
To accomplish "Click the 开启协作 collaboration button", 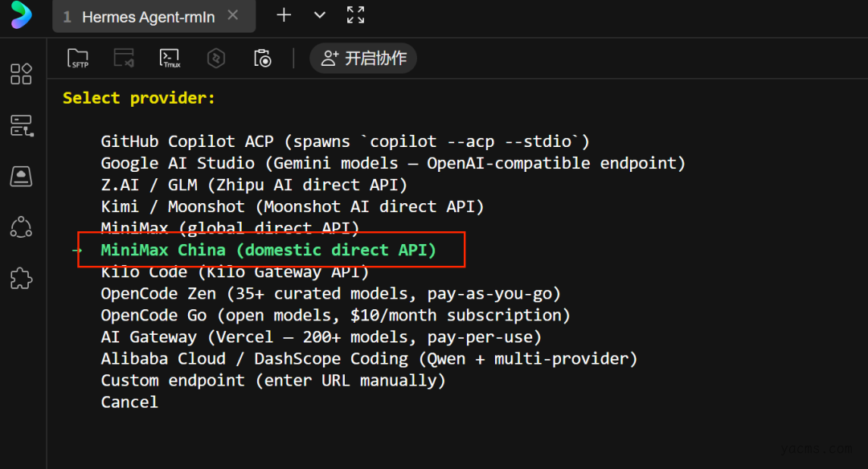I will pos(363,59).
